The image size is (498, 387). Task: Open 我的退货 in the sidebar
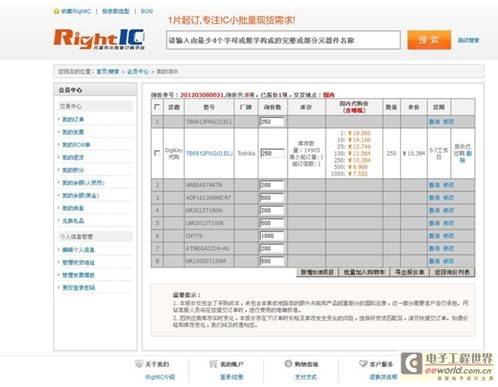73,157
